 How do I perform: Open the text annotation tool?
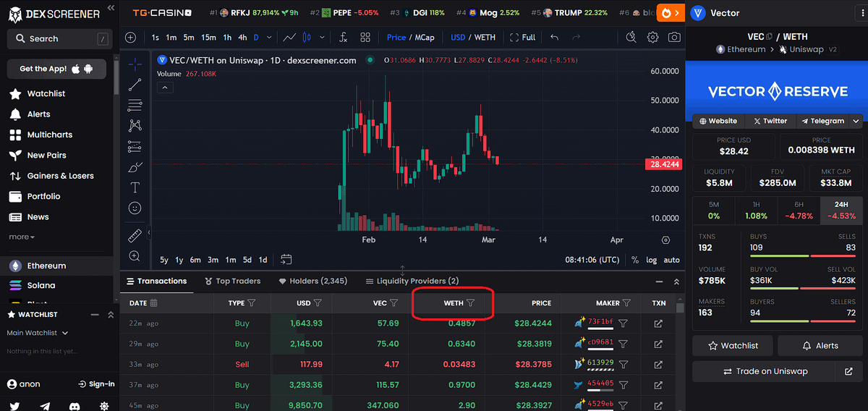coord(135,187)
